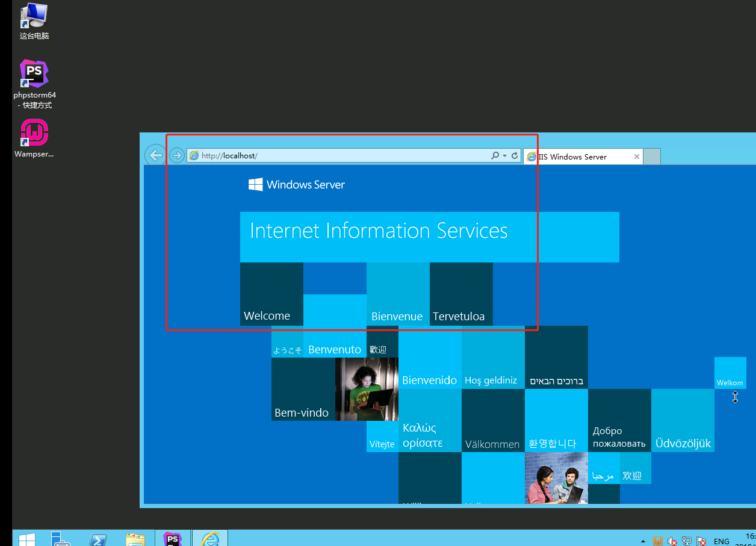Image resolution: width=756 pixels, height=546 pixels.
Task: Click the Καλώς ορίσατε tile
Action: (430, 420)
